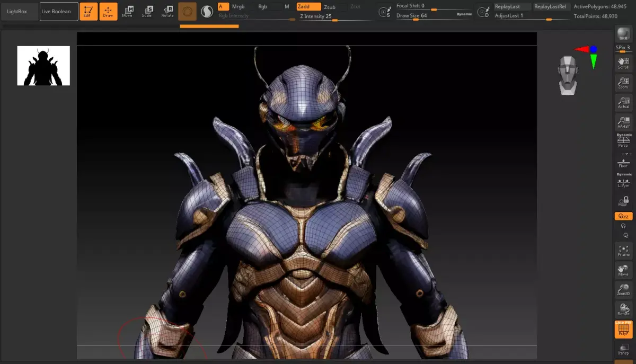Activate the Draw mode button
The image size is (636, 364).
[108, 12]
